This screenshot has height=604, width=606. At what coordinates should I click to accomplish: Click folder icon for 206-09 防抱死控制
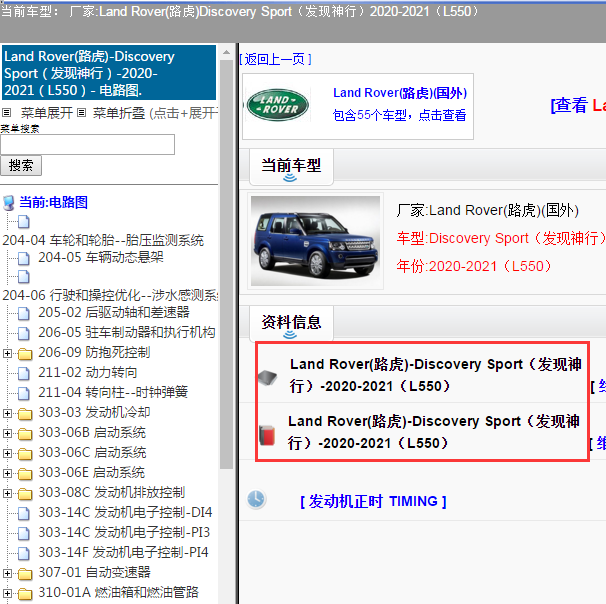pyautogui.click(x=25, y=354)
